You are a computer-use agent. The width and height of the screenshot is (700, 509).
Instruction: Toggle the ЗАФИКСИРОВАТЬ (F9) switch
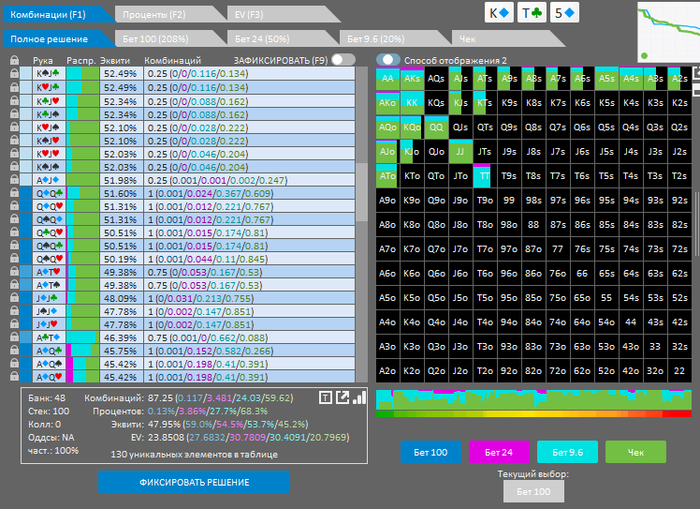pos(343,60)
